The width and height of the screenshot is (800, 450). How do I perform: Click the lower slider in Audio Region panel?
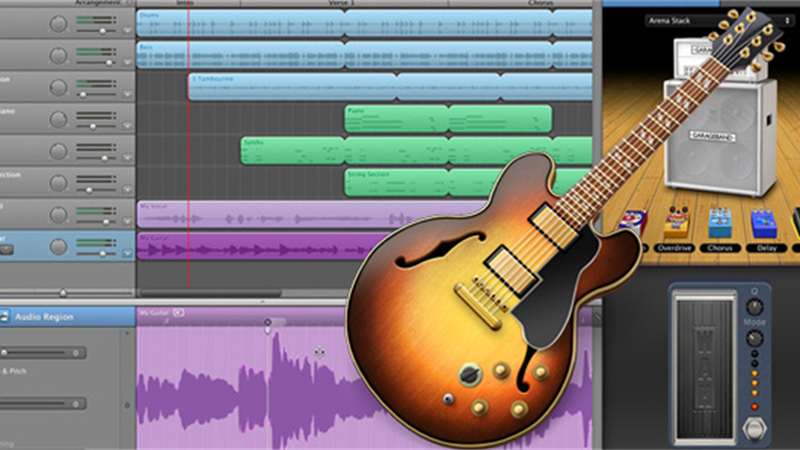(x=43, y=404)
